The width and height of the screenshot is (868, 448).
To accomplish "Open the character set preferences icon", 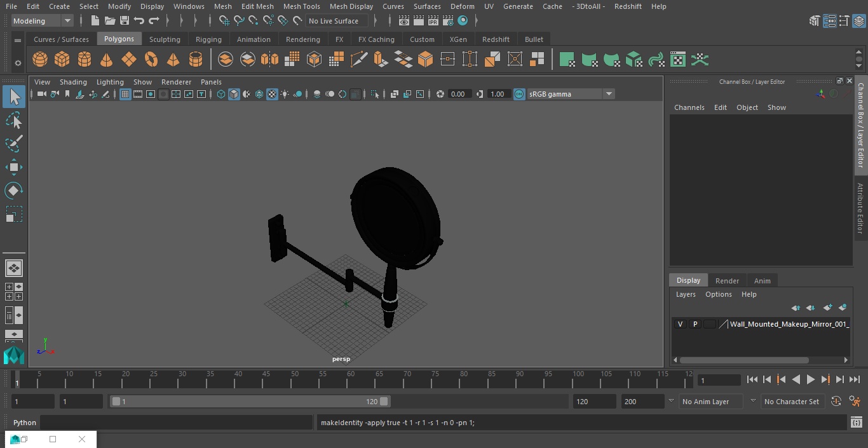I will 855,402.
